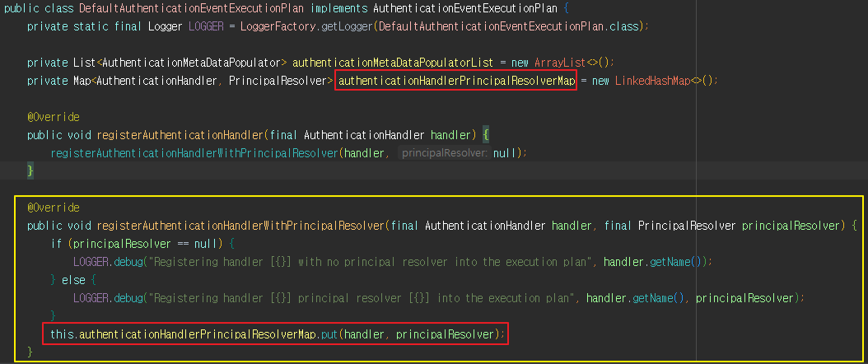The height and width of the screenshot is (364, 868).
Task: Place the cursor on the getLogger method call
Action: (348, 26)
